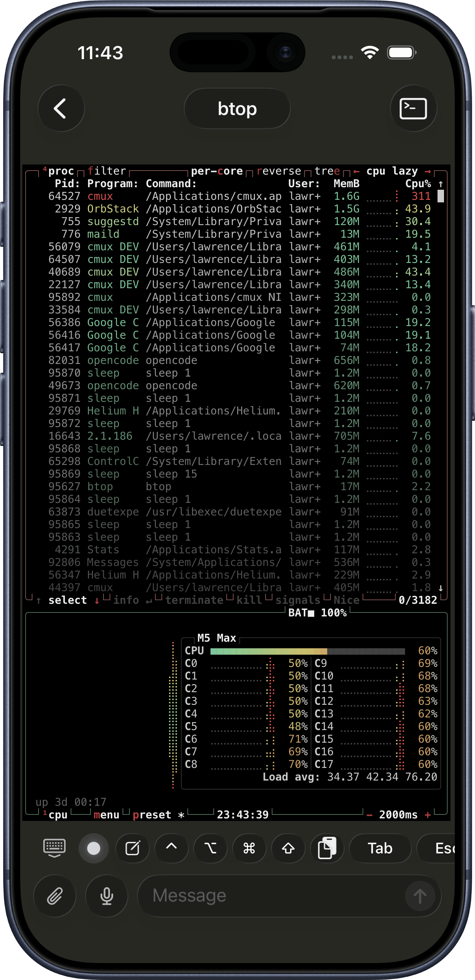Select the maild process row
The image size is (475, 980).
pos(239,234)
